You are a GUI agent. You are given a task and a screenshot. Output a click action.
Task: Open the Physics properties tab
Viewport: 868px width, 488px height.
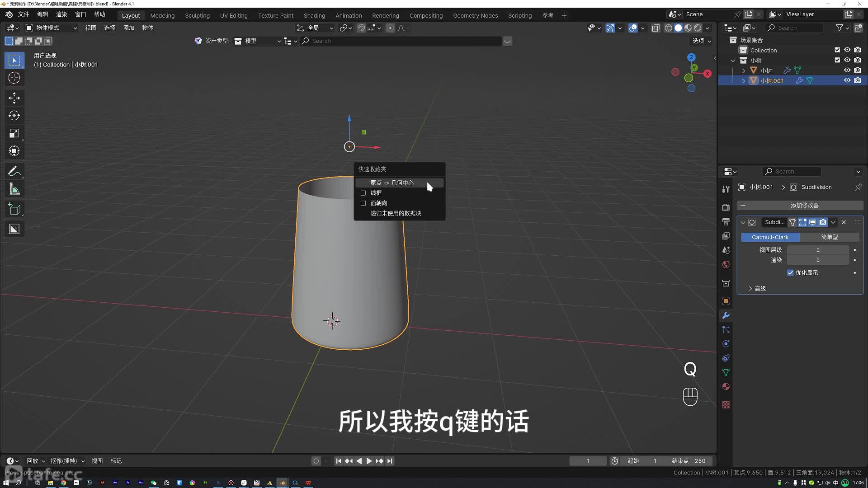pos(726,344)
